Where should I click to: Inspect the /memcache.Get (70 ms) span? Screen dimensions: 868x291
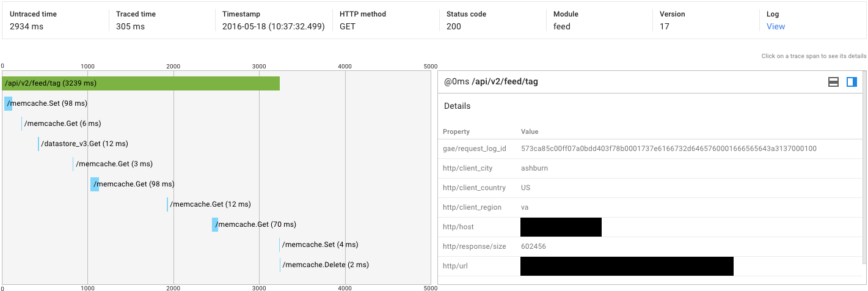(215, 224)
